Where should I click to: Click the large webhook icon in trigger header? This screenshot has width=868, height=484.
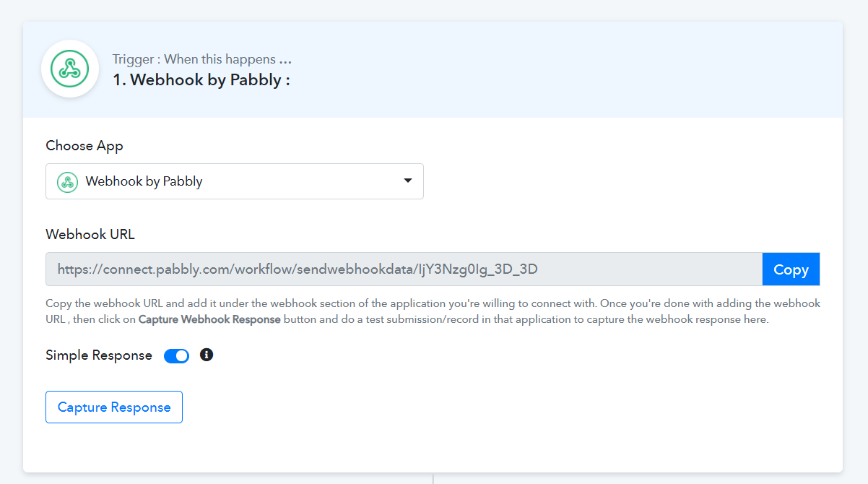point(70,69)
